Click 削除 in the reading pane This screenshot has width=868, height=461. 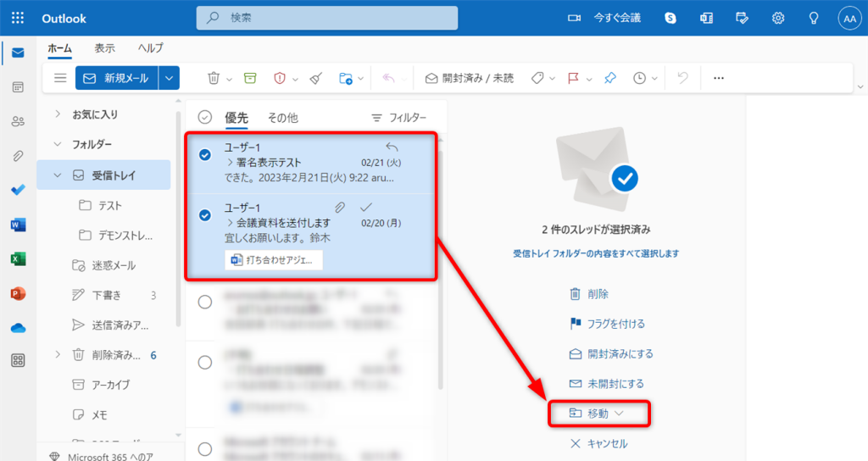[589, 294]
